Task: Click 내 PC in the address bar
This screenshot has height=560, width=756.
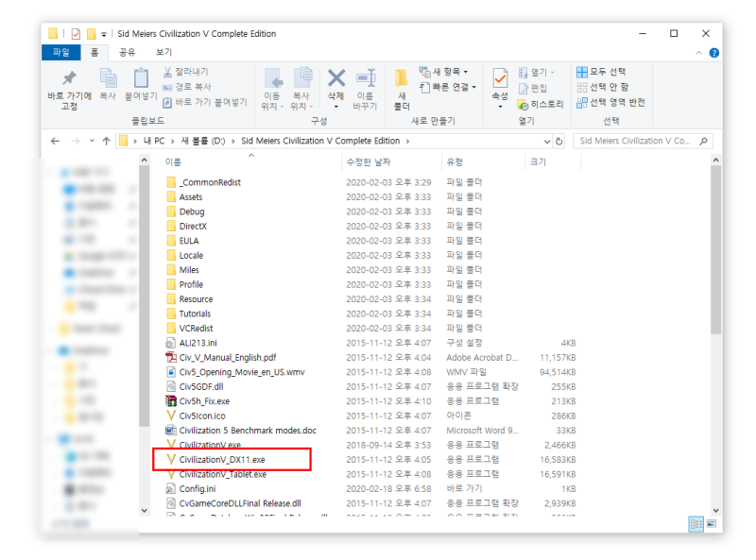Action: (154, 141)
